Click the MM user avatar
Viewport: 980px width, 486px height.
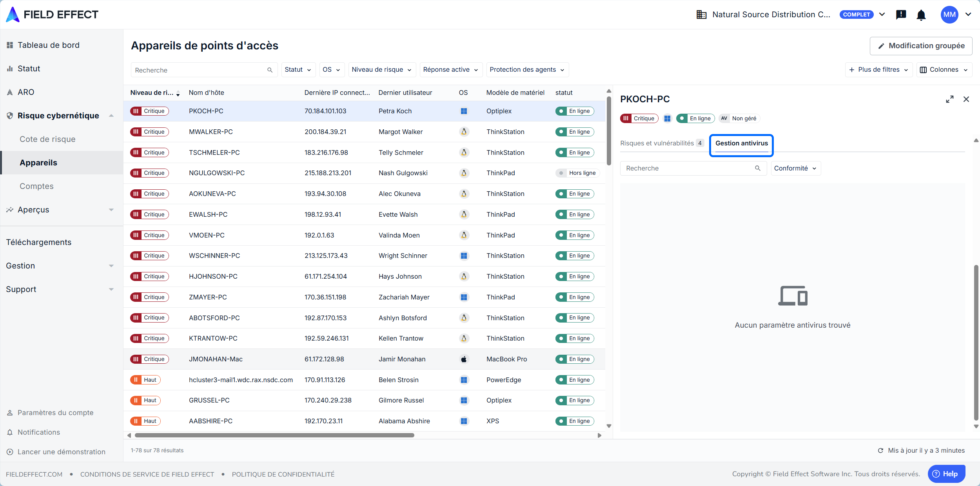949,15
